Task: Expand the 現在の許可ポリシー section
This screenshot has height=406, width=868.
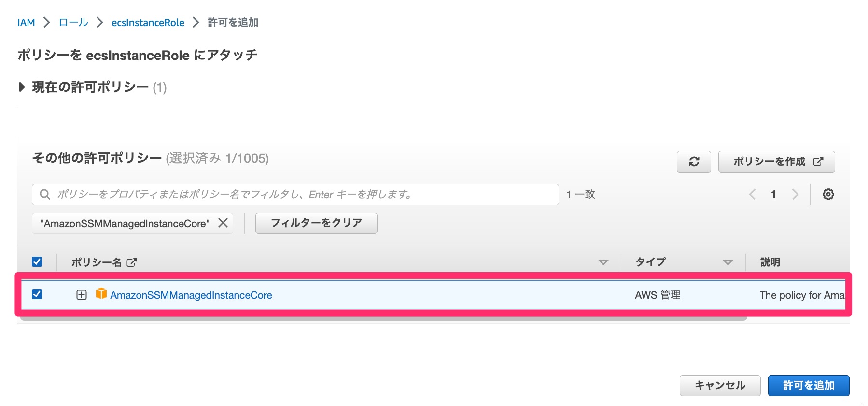Action: click(x=21, y=87)
